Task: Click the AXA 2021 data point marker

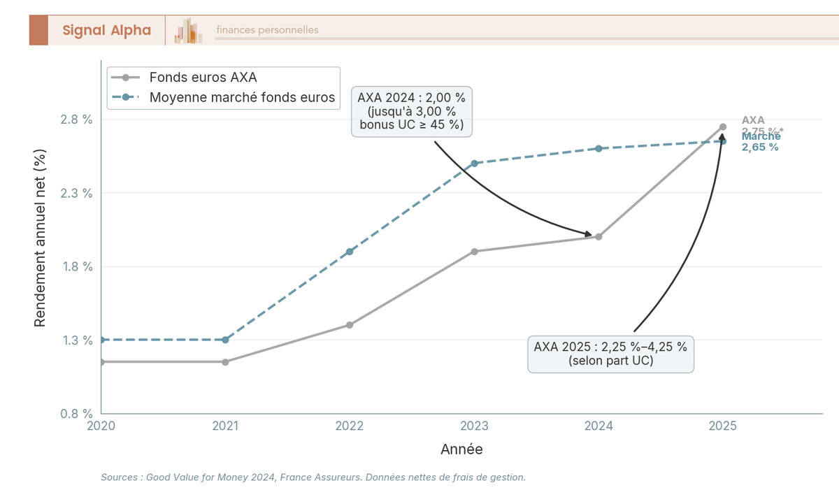Action: 225,362
